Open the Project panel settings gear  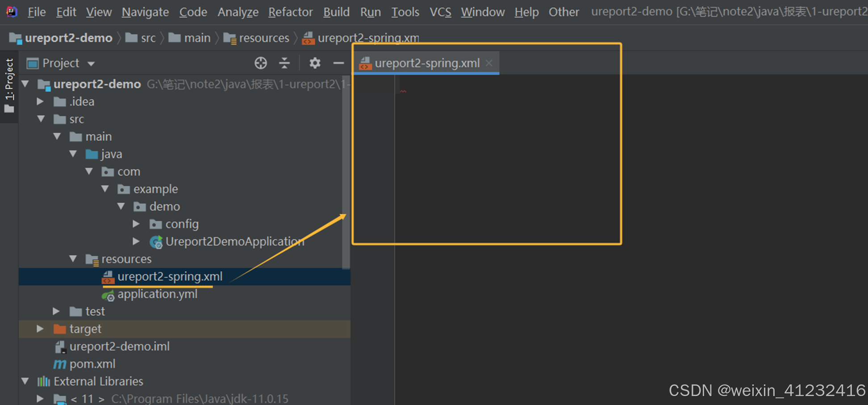coord(315,63)
